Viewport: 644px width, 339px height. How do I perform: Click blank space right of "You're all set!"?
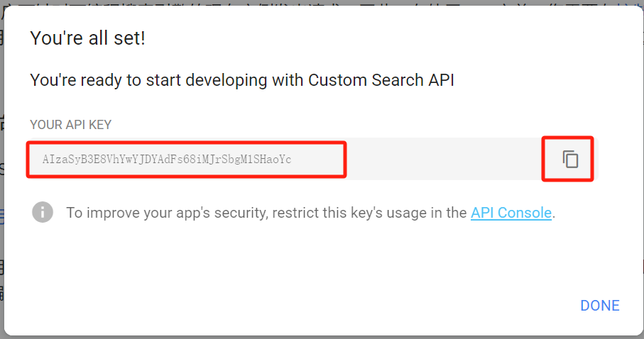click(x=355, y=38)
